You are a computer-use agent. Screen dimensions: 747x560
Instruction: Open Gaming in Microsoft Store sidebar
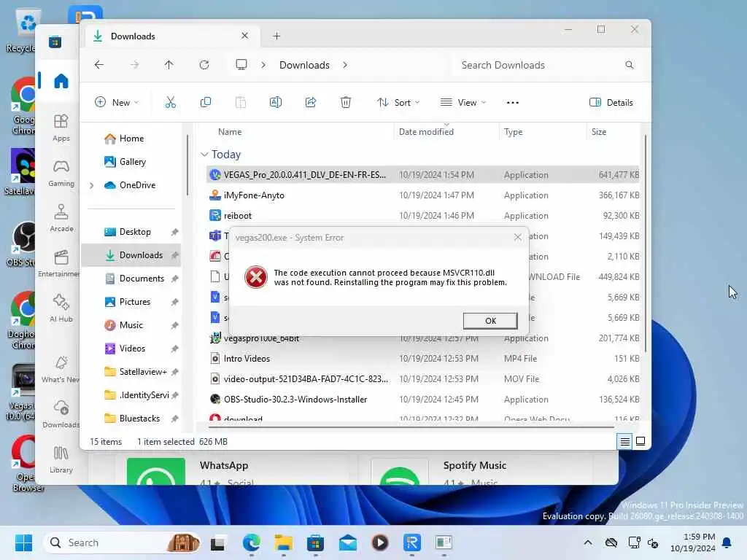click(x=61, y=174)
